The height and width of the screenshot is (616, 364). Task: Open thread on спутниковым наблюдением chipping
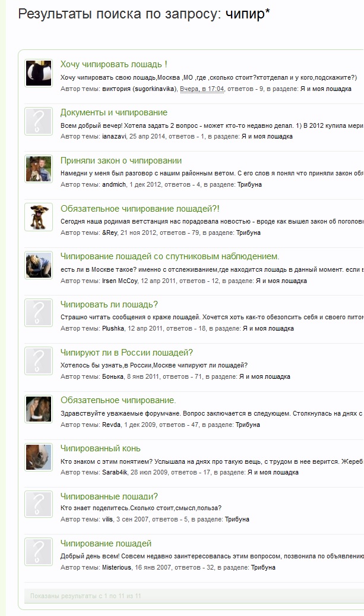coord(170,256)
